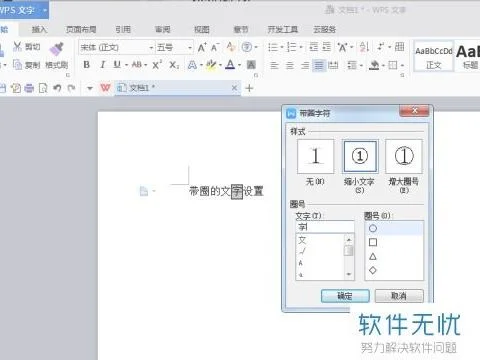Screen dimensions: 480x360
Task: Click the Decrease Indent icon
Action: tap(314, 47)
